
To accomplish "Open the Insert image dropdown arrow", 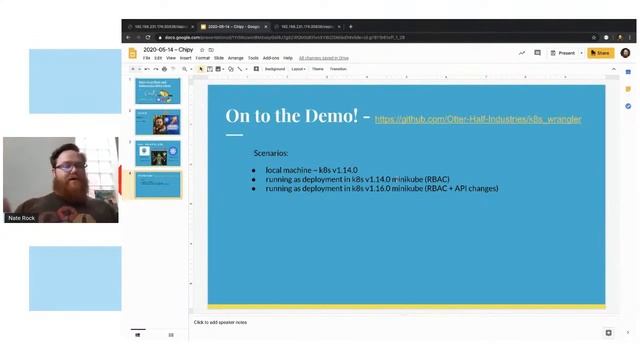I will [223, 69].
